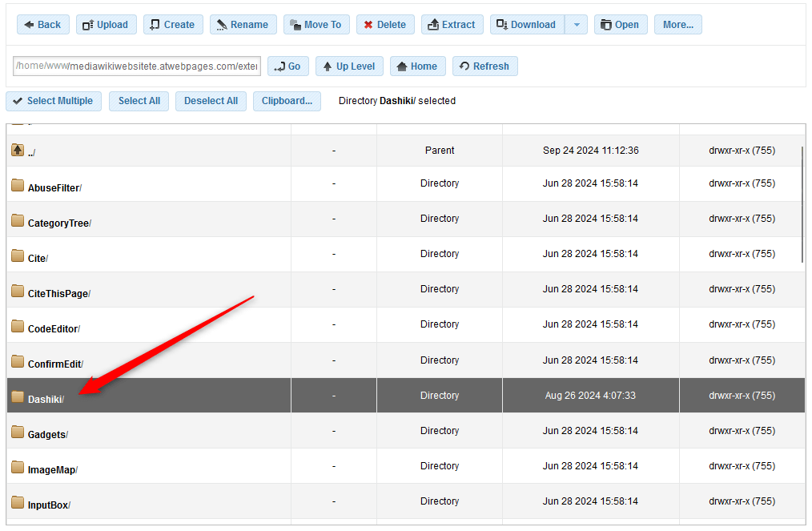The height and width of the screenshot is (531, 812).
Task: Open the More... options menu
Action: pos(677,24)
